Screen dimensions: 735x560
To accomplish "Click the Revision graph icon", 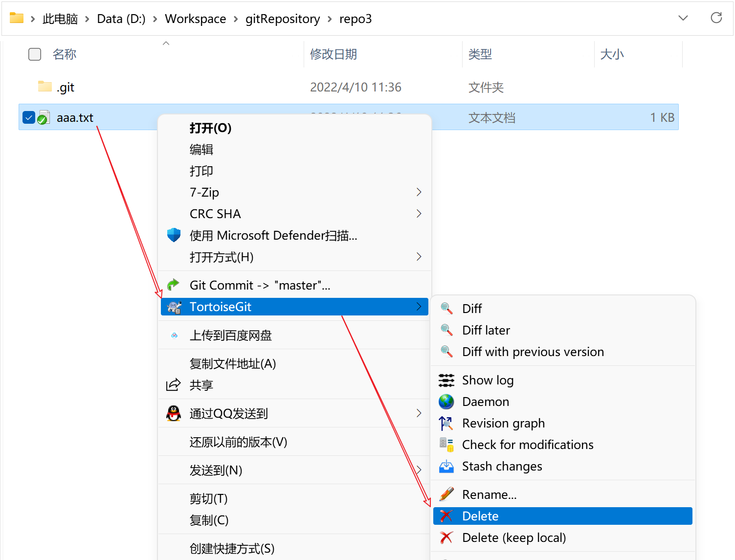I will pyautogui.click(x=446, y=423).
